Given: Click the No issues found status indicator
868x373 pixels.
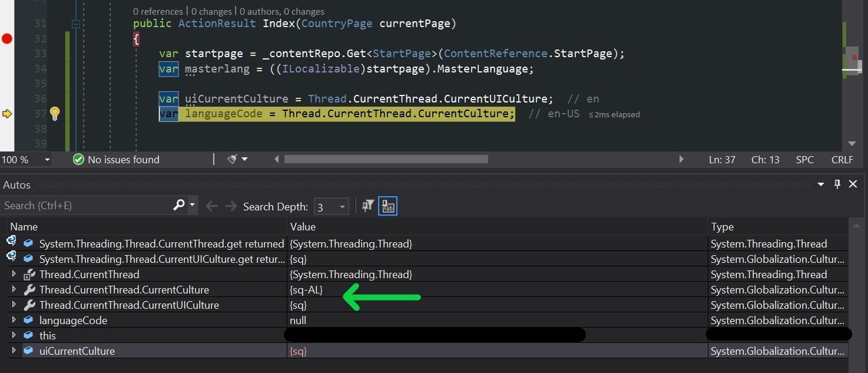Looking at the screenshot, I should click(x=116, y=159).
